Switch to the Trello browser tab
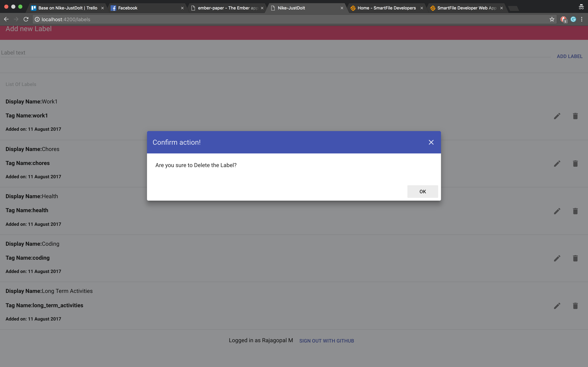 pos(68,8)
